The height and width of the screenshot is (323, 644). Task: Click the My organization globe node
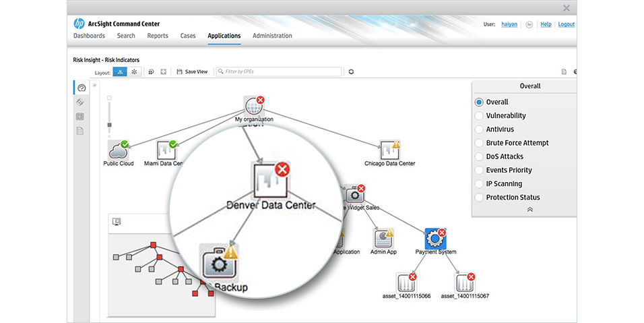253,106
